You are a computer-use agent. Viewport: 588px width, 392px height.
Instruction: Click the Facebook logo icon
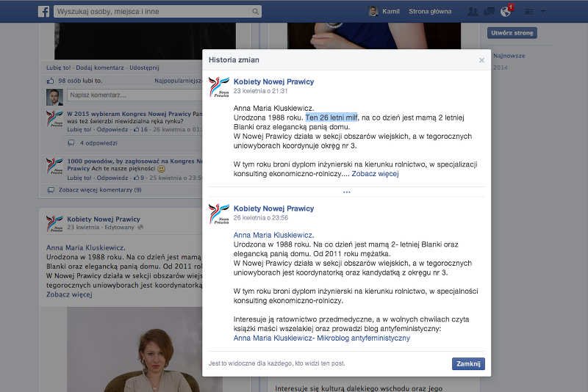coord(43,12)
